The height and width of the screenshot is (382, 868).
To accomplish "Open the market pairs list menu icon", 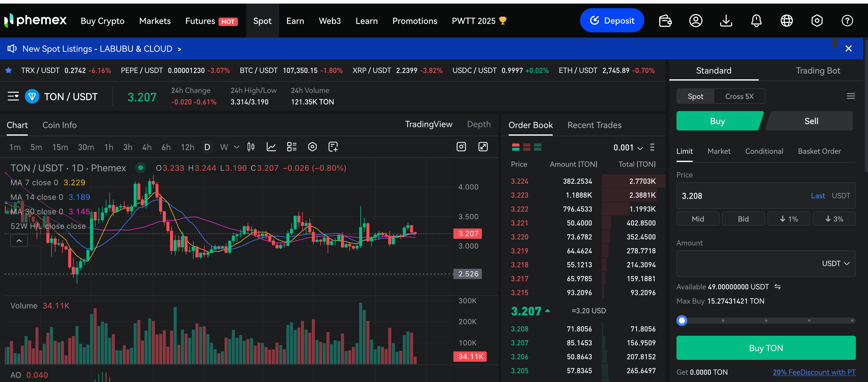I will (x=13, y=97).
